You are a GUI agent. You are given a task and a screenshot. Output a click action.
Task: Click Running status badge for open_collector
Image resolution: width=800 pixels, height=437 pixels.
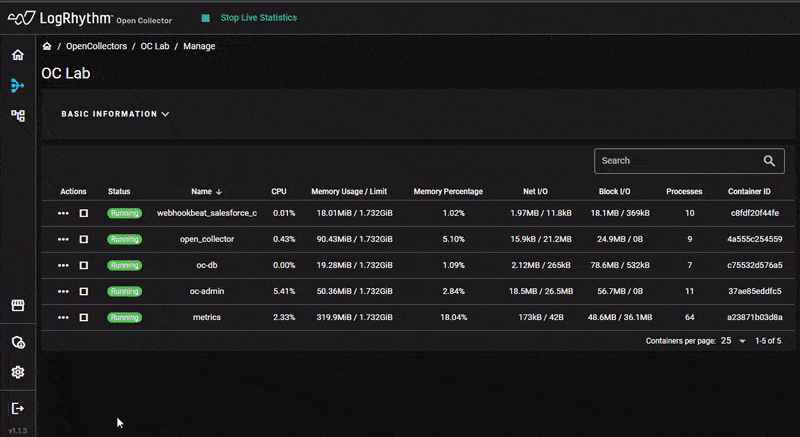(124, 239)
